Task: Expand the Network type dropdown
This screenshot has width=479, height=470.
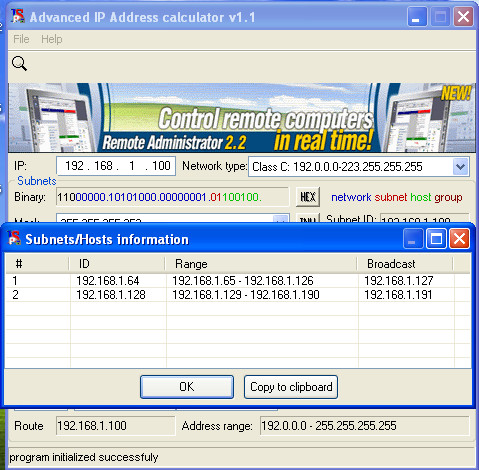Action: [x=461, y=166]
